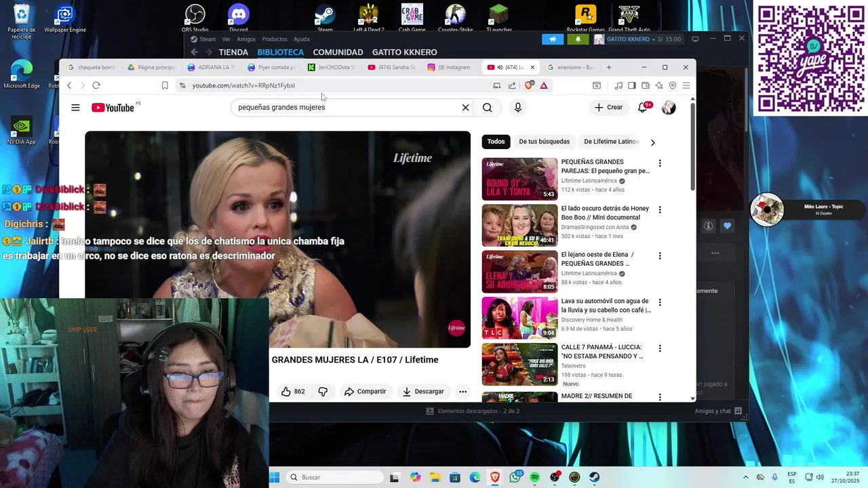Reload the page in Brave
Viewport: 868px width, 488px height.
tap(96, 85)
